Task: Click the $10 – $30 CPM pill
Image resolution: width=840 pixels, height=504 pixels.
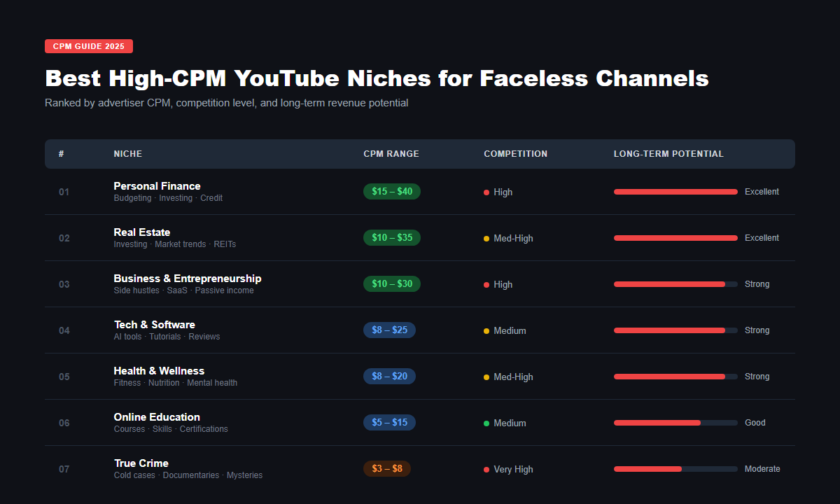Action: (x=392, y=284)
